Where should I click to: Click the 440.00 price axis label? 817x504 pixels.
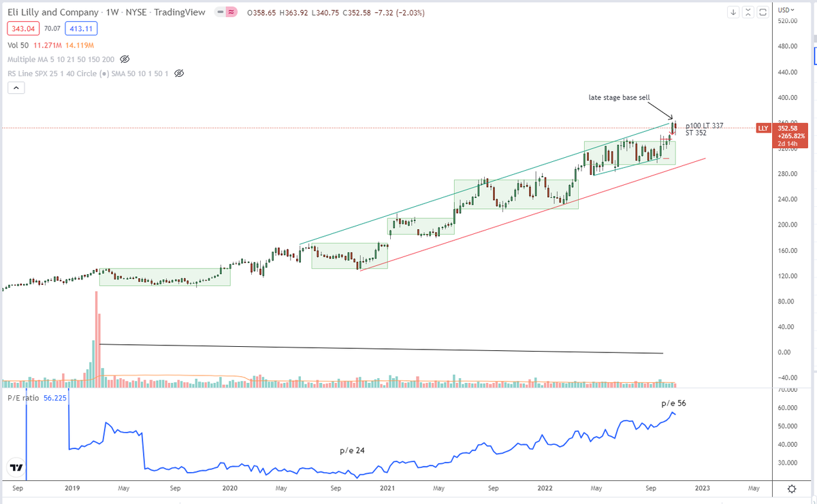coord(787,72)
